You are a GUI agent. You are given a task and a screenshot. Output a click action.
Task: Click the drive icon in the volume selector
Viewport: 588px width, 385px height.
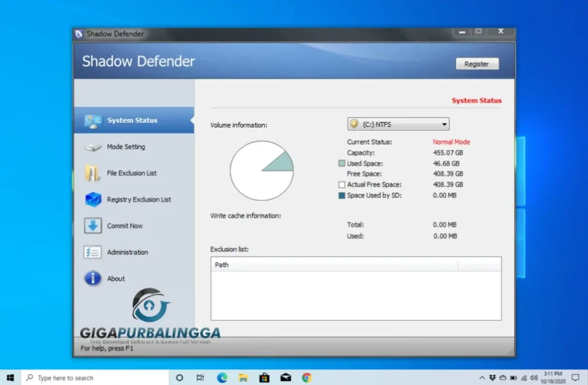pyautogui.click(x=355, y=123)
